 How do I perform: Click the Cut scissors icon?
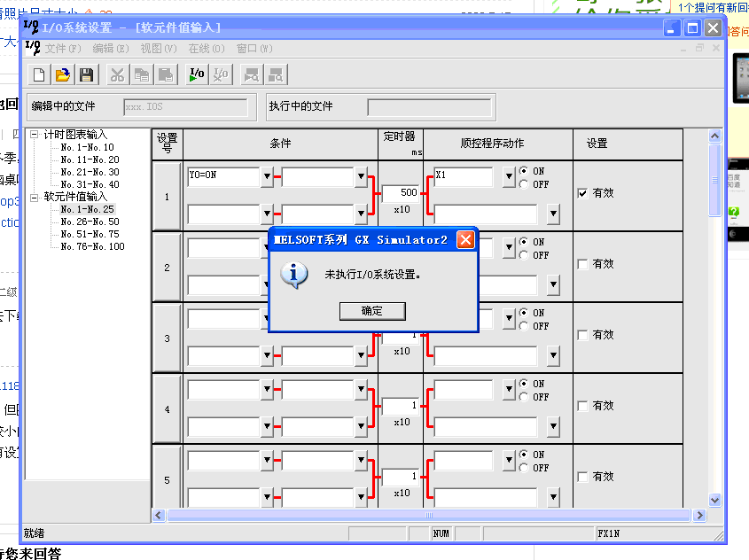pyautogui.click(x=118, y=75)
